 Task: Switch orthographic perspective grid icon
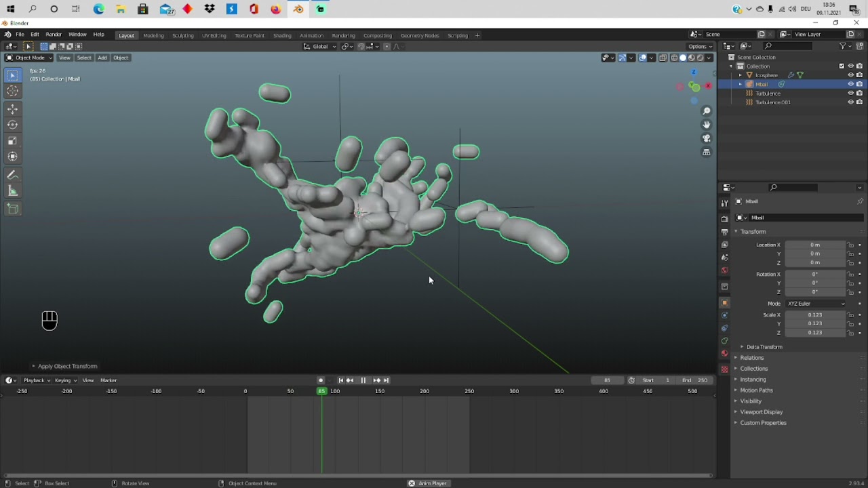pyautogui.click(x=706, y=152)
